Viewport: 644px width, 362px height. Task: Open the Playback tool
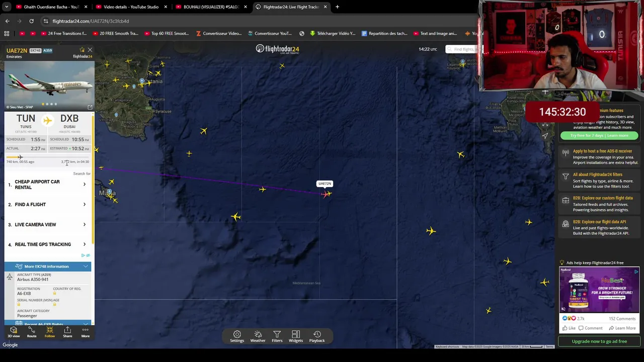(x=317, y=336)
